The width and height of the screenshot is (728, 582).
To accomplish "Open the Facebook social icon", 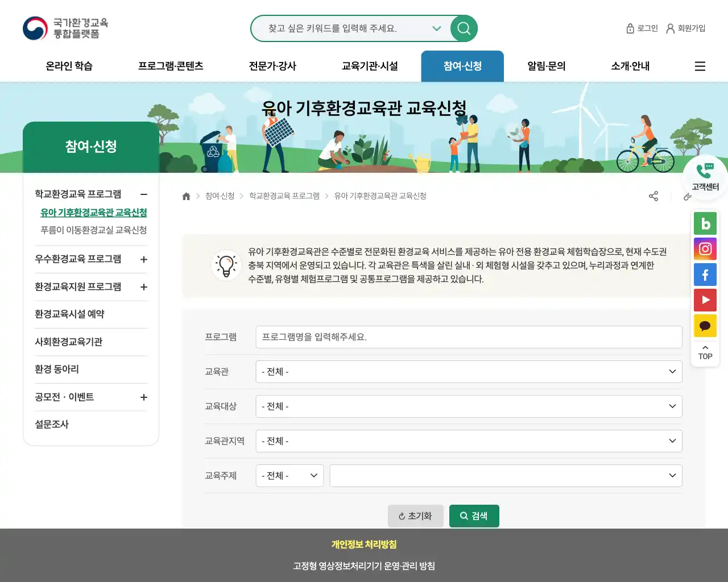I will pyautogui.click(x=705, y=275).
